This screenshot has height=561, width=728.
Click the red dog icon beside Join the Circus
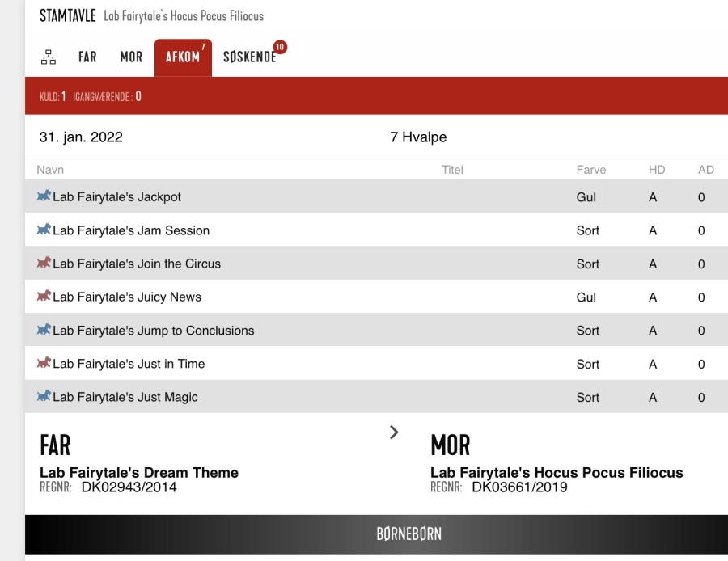(44, 263)
